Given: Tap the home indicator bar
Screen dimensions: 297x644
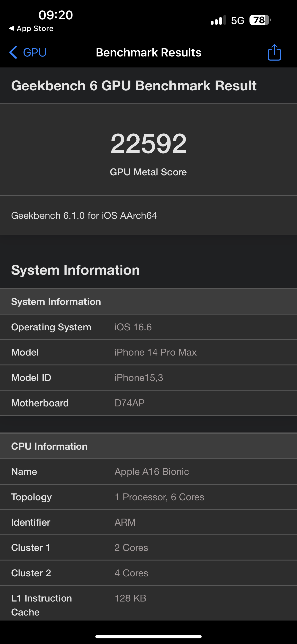Looking at the screenshot, I should pos(148,637).
